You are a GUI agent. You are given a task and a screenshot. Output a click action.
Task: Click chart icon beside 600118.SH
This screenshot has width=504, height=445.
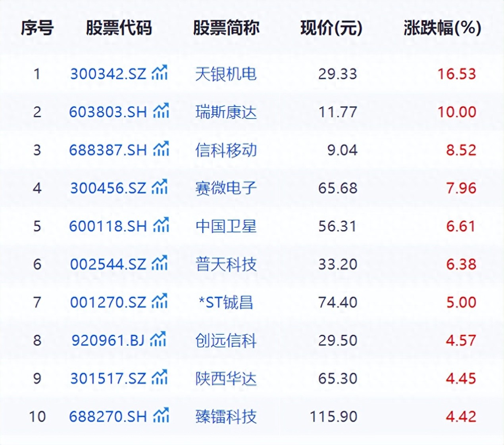point(161,225)
